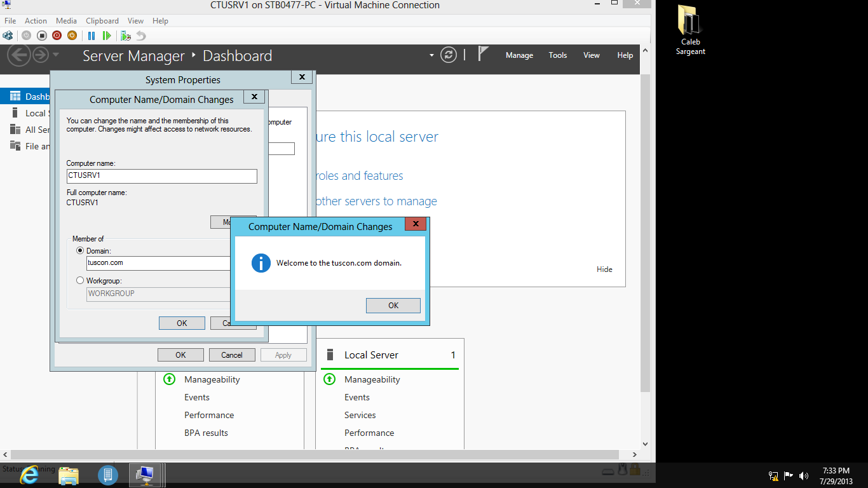
Task: Open the Tools menu in Server Manager
Action: click(x=558, y=55)
